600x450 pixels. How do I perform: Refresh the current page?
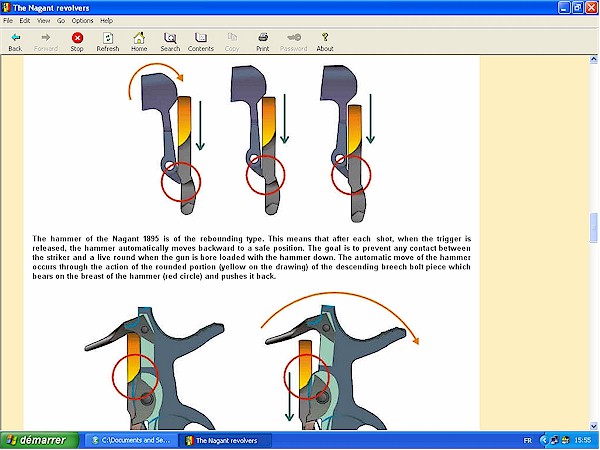point(108,42)
